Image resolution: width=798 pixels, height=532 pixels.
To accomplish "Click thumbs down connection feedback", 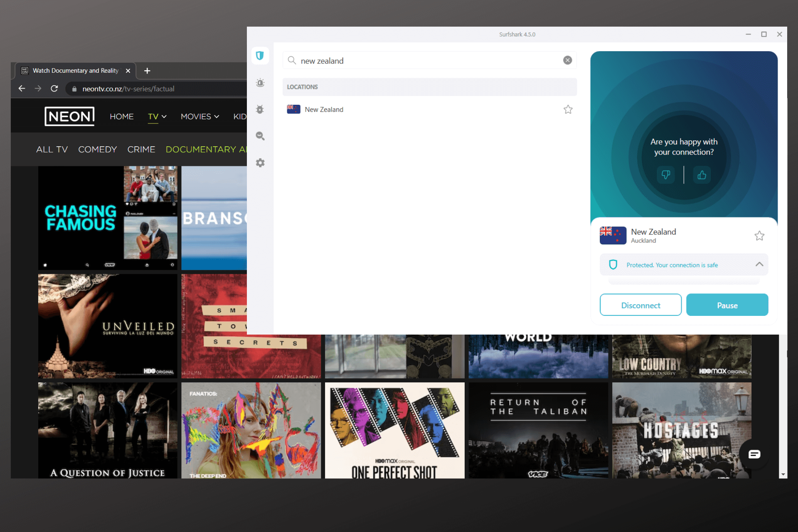I will pos(666,175).
